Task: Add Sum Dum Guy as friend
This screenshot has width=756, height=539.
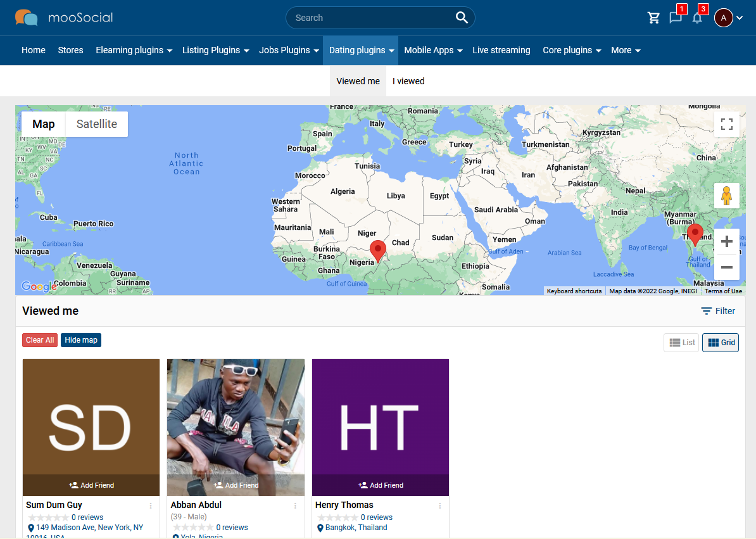Action: [x=91, y=485]
